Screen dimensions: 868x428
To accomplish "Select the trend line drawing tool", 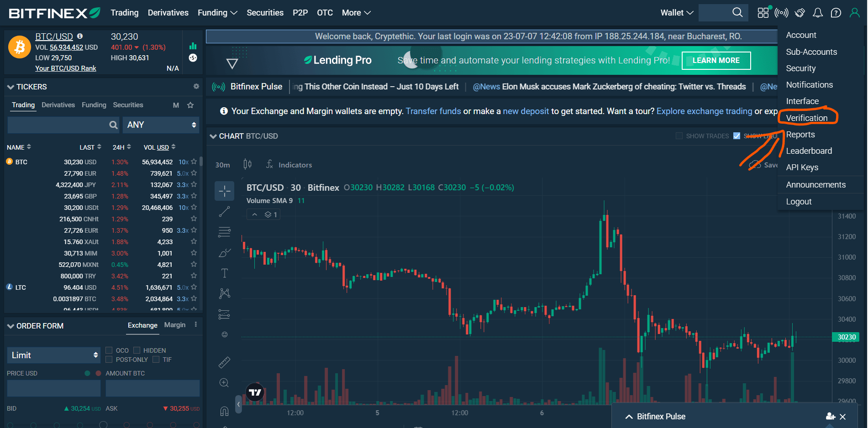I will point(224,211).
